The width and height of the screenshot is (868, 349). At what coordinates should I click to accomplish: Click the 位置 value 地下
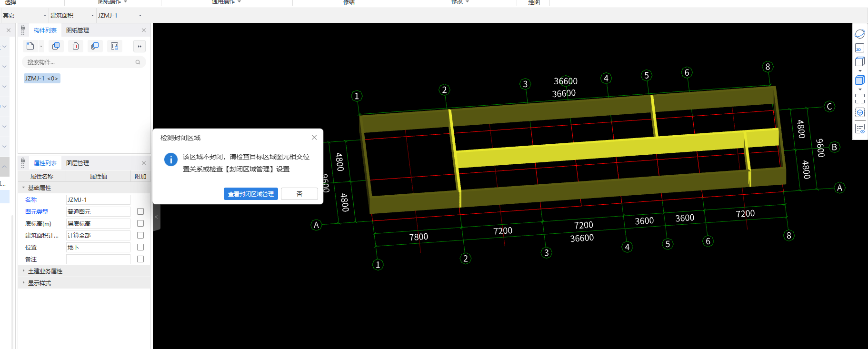98,248
